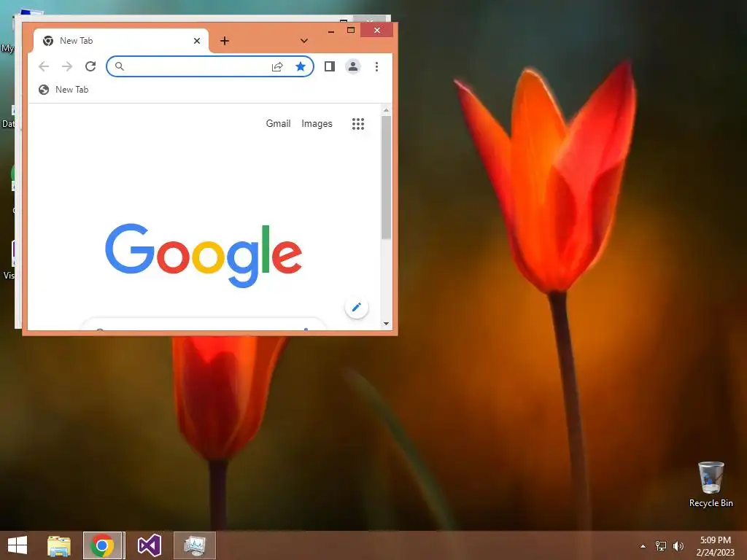Reload the page in Chrome
747x560 pixels.
click(x=90, y=66)
